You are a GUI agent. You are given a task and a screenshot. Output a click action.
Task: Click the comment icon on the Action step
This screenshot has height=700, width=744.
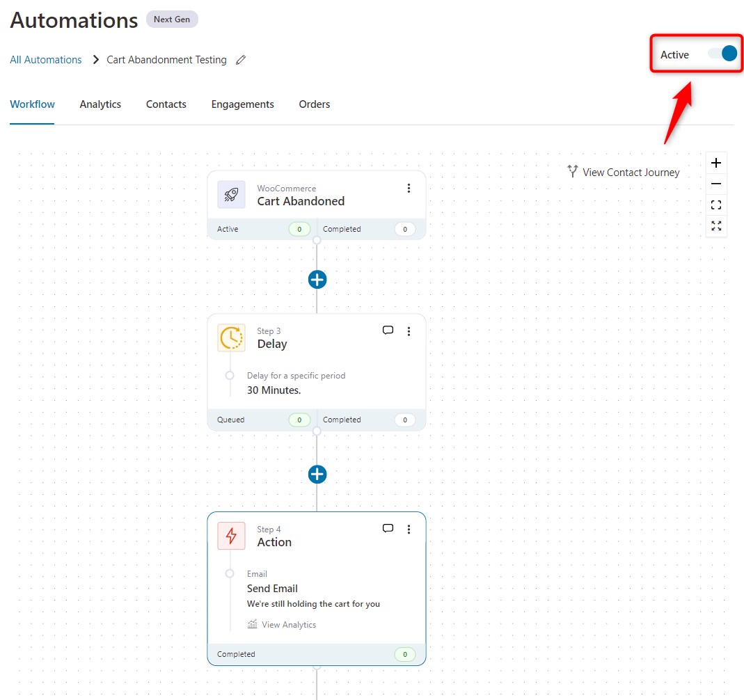(x=388, y=528)
